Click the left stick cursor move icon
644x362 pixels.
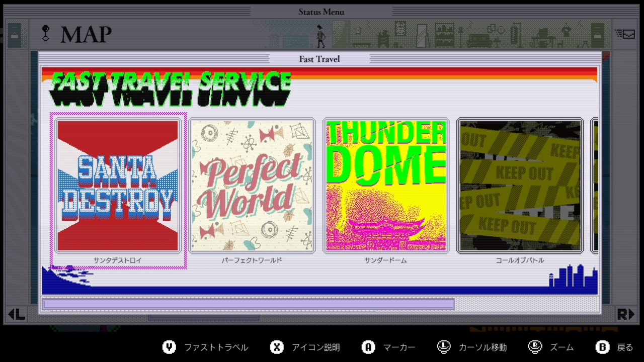point(443,347)
